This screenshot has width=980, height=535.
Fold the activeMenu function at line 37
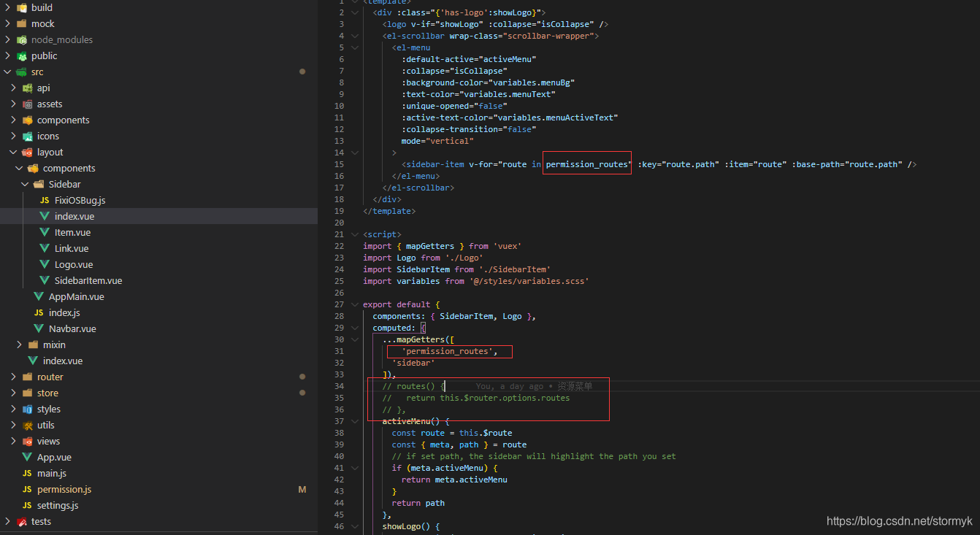pyautogui.click(x=355, y=421)
